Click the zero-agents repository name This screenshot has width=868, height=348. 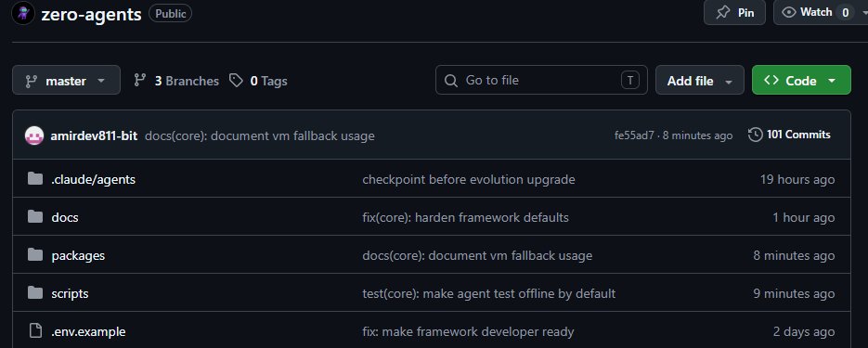[91, 14]
